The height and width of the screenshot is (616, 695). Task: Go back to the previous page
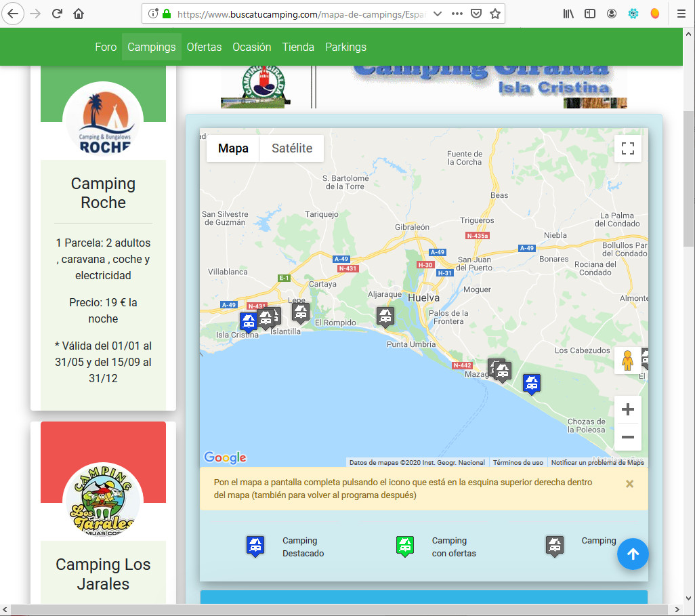coord(13,14)
